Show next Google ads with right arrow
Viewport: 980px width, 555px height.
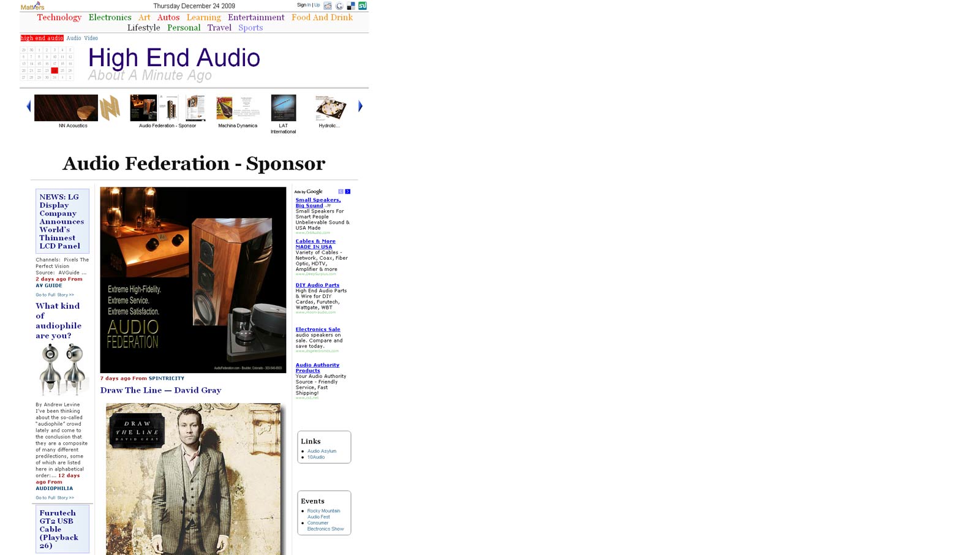tap(347, 192)
